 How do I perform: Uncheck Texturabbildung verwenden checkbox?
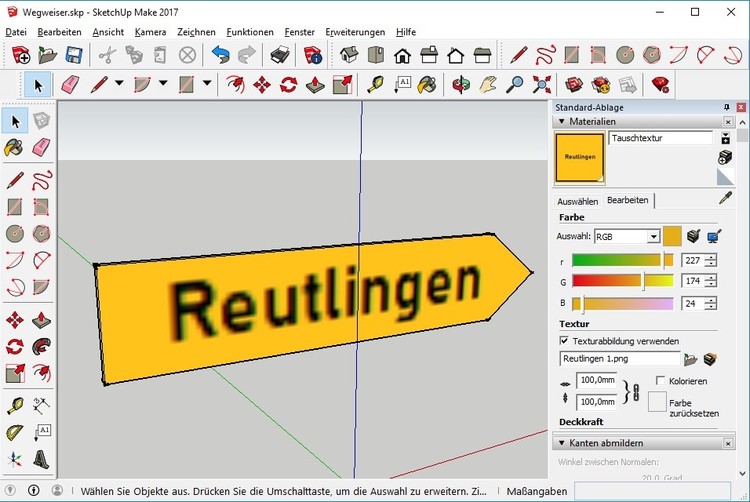(564, 340)
